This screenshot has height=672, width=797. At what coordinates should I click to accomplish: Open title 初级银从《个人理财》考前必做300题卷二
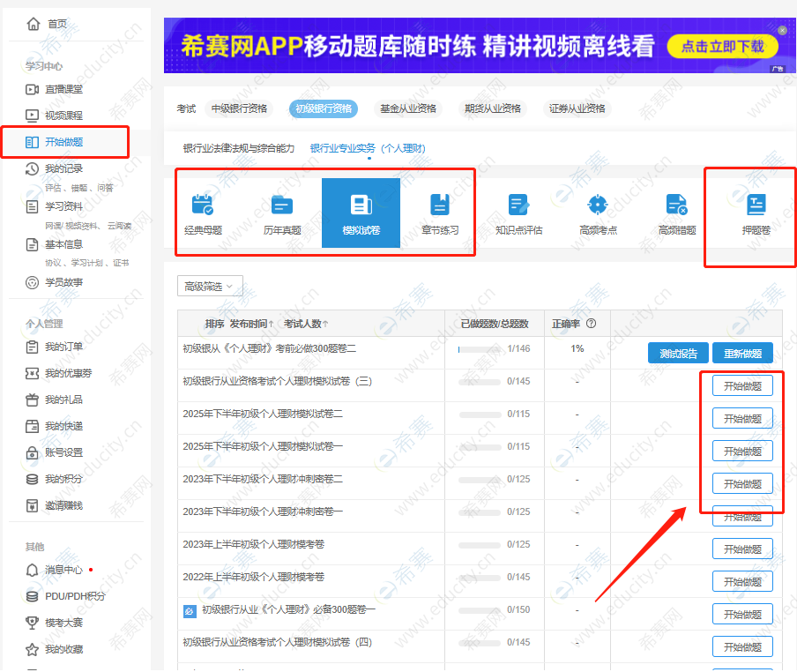[x=270, y=348]
